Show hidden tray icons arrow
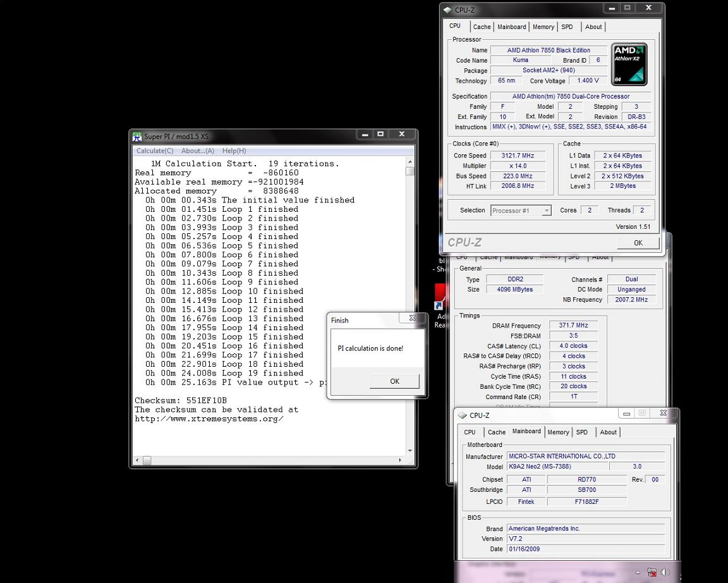The image size is (728, 583). tap(638, 572)
